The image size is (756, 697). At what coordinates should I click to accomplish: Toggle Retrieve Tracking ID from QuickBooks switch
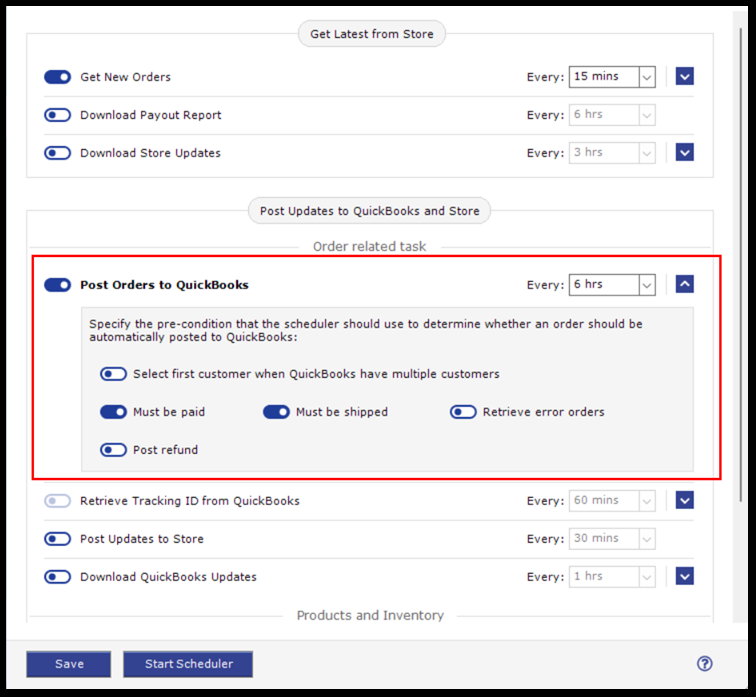coord(57,501)
